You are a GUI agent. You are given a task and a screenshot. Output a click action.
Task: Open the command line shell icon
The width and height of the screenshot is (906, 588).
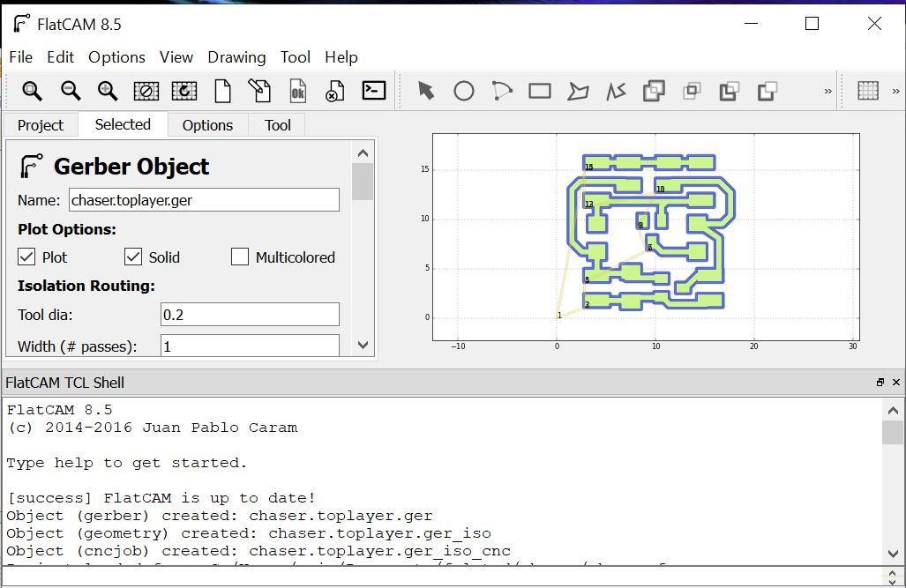pyautogui.click(x=374, y=91)
